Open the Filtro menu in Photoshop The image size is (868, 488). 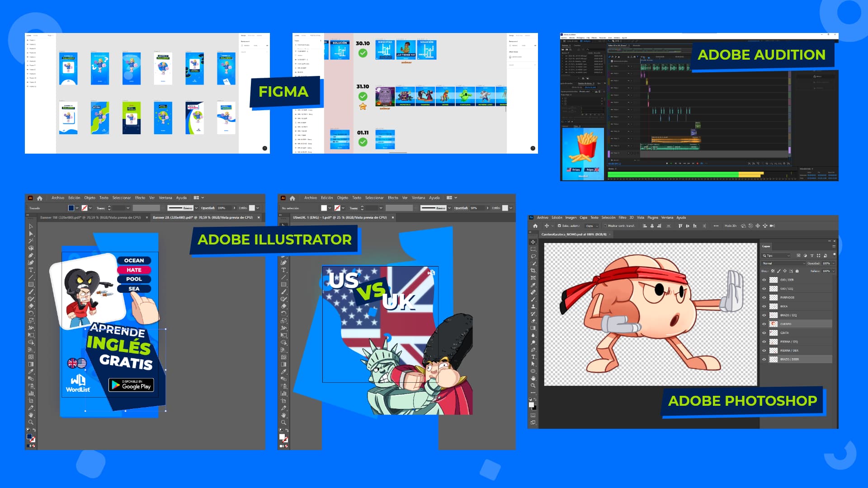coord(623,218)
